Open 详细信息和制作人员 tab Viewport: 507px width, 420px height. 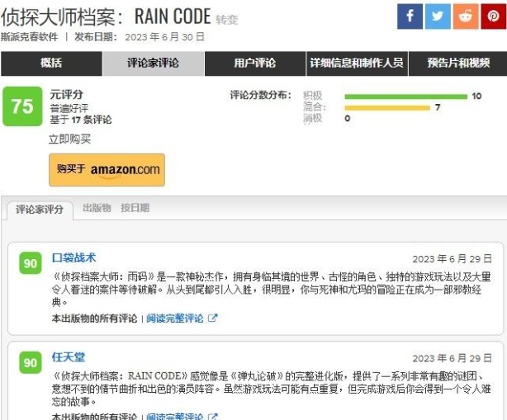(x=357, y=64)
